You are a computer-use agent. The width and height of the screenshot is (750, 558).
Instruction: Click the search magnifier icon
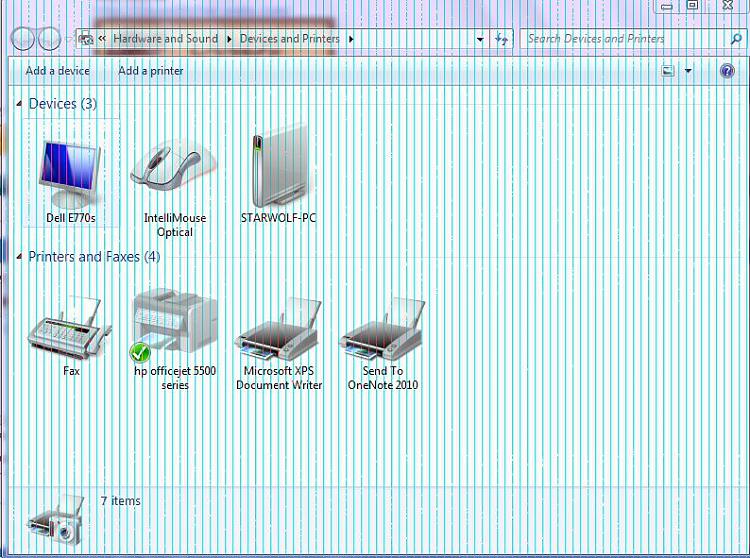tap(736, 39)
